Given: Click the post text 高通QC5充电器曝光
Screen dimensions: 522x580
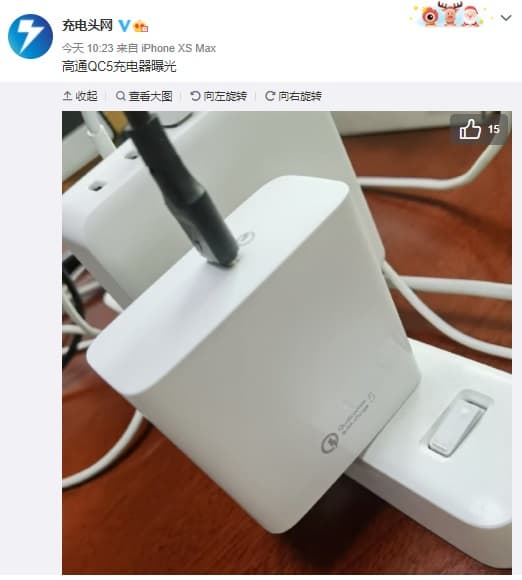Looking at the screenshot, I should [x=119, y=67].
